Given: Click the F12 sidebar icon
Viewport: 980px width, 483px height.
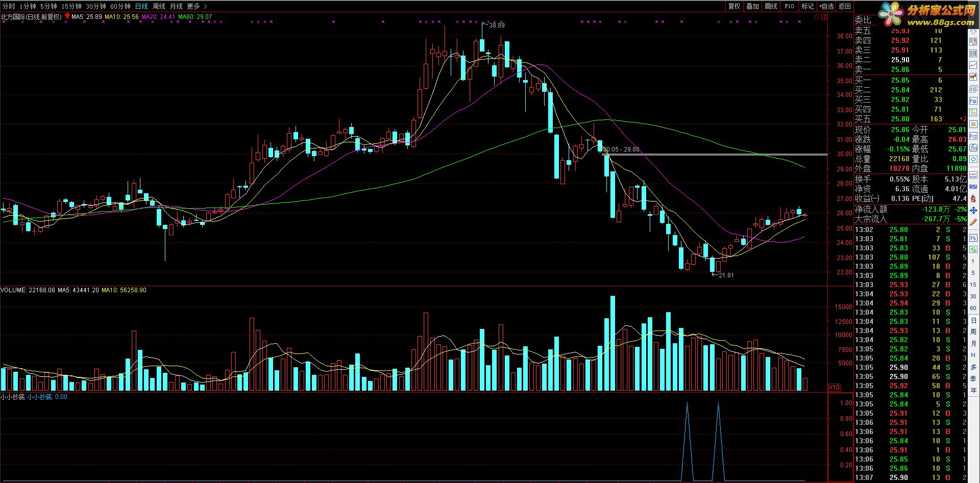Looking at the screenshot, I should click(x=973, y=136).
